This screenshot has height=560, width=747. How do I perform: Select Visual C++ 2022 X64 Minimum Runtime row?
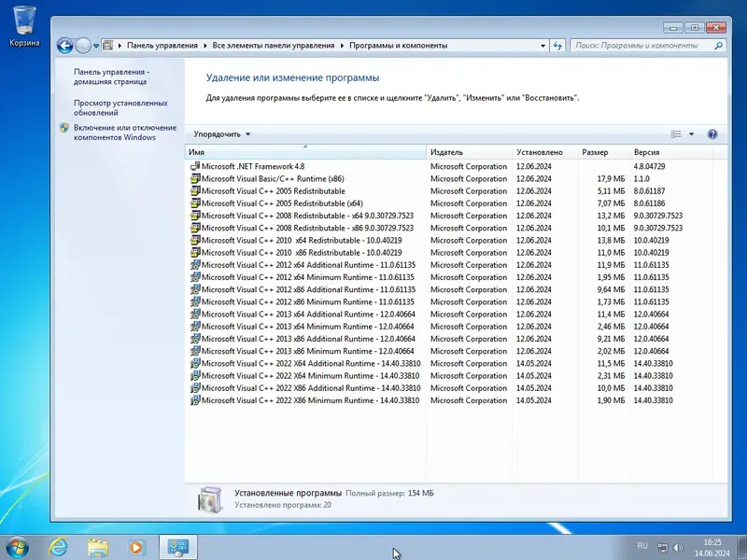click(450, 376)
